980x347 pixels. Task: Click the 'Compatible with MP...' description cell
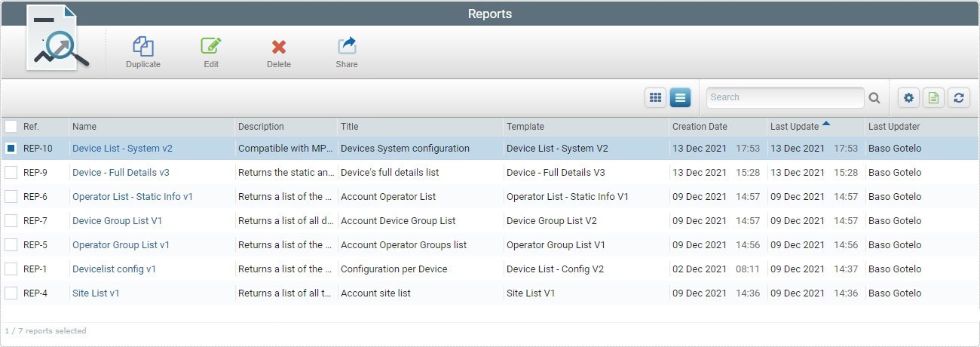[x=286, y=149]
